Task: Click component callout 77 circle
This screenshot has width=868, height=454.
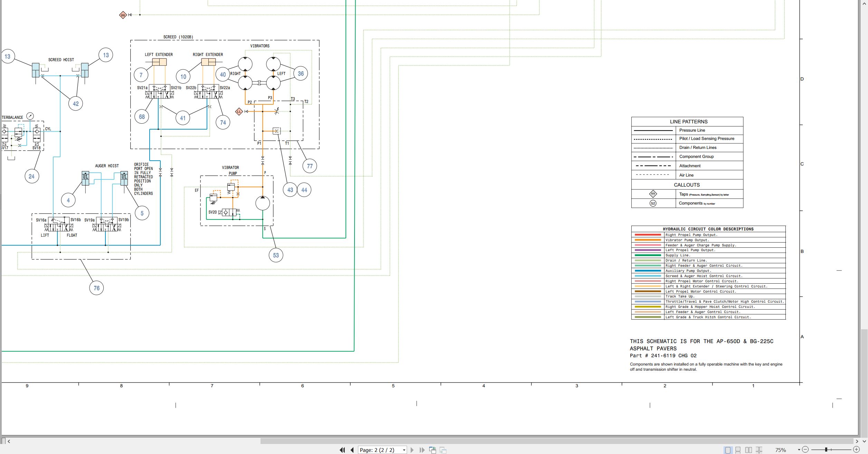Action: (310, 166)
